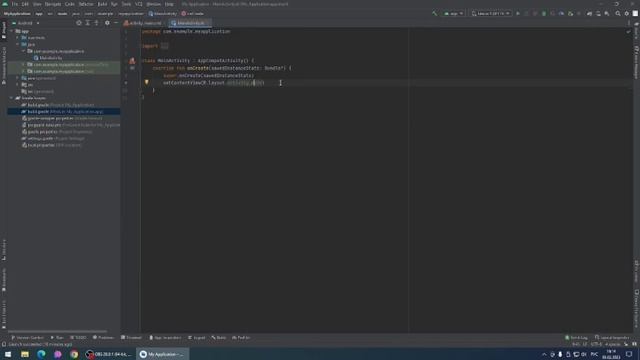Open Microsoft Edge from the taskbar
The height and width of the screenshot is (360, 640).
pos(41,354)
